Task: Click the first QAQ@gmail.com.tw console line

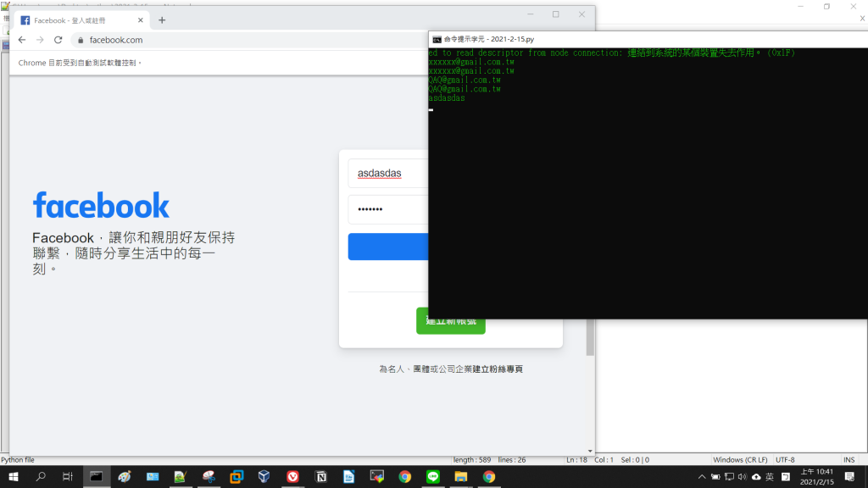Action: point(465,80)
